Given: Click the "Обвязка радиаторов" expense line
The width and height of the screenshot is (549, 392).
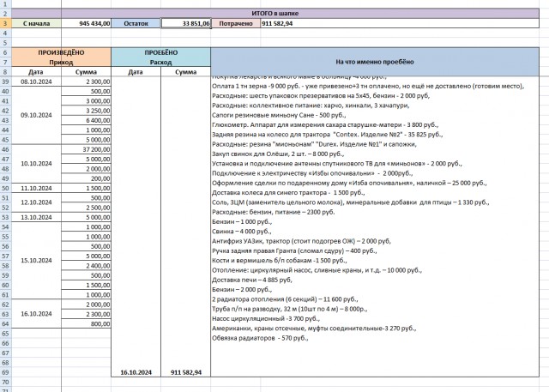Looking at the screenshot, I should pos(260,338).
